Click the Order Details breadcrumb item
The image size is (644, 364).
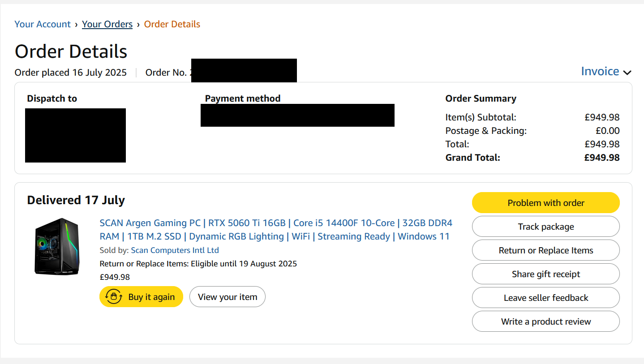coord(172,24)
